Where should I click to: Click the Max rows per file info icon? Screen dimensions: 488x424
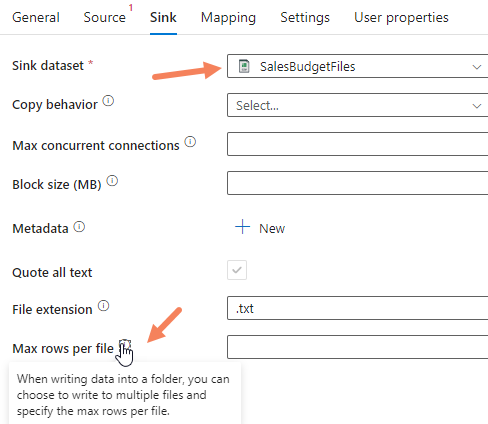(x=125, y=345)
